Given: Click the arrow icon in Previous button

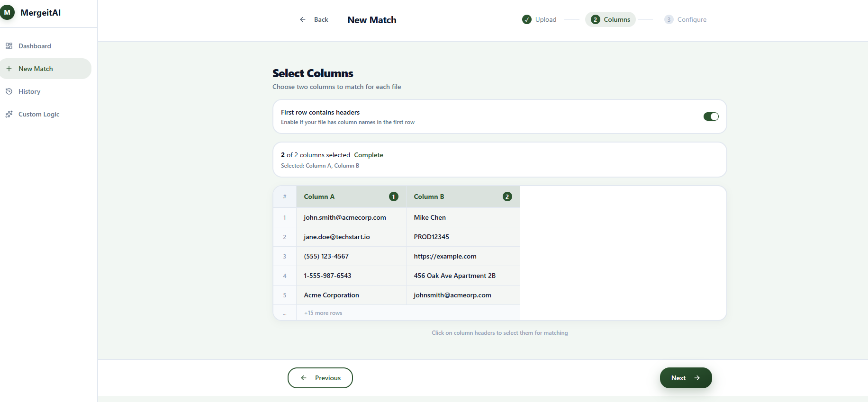Looking at the screenshot, I should [x=304, y=378].
